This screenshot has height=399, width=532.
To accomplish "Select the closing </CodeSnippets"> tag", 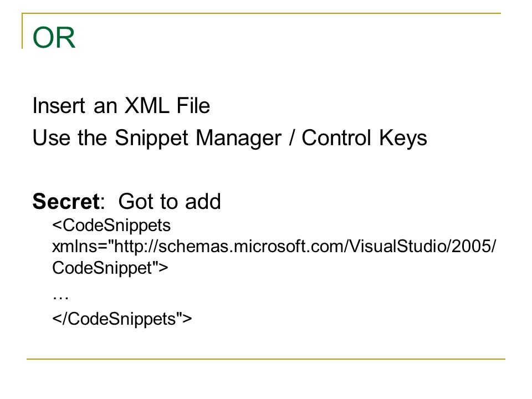I will [x=122, y=319].
